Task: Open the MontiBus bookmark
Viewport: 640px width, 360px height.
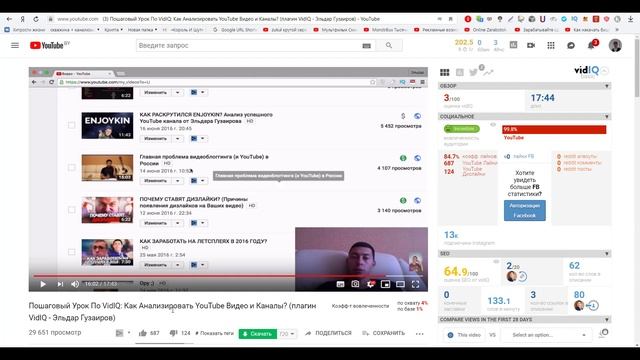Action: [x=386, y=30]
